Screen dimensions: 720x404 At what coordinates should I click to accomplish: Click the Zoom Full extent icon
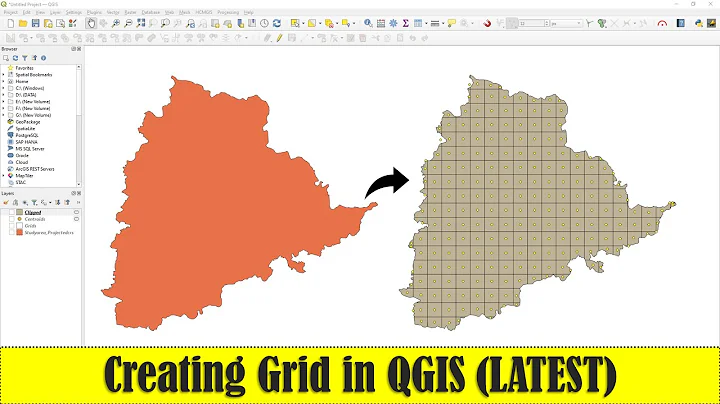coord(141,23)
